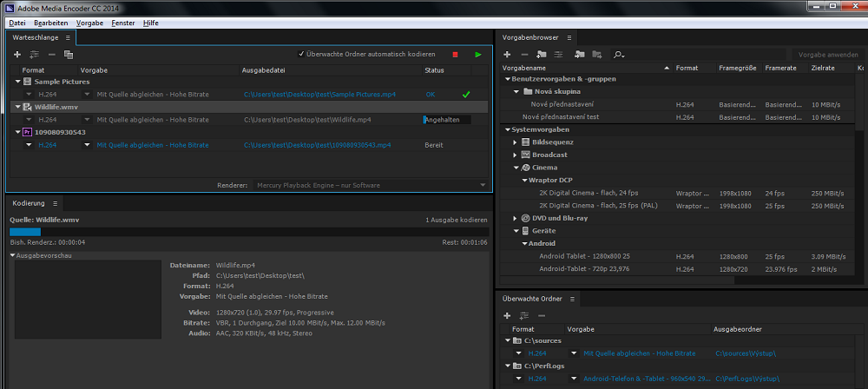Viewport: 868px width, 389px height.
Task: Select the Warteschlange tab
Action: [36, 37]
